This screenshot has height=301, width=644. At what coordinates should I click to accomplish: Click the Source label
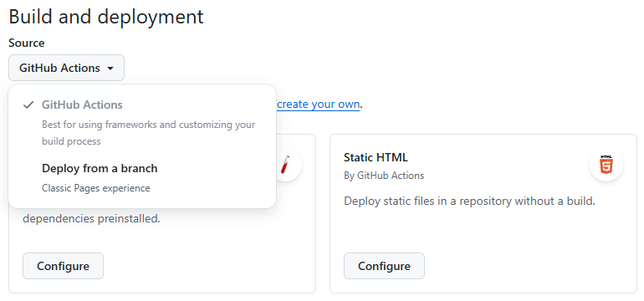26,43
